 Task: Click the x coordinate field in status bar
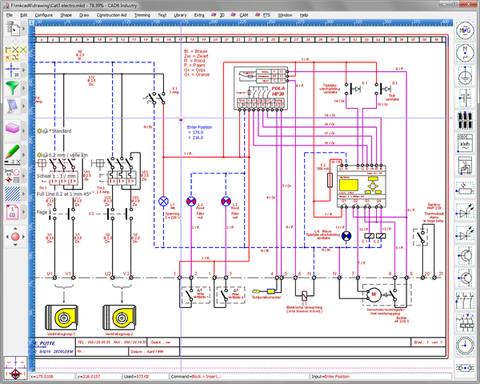pos(52,376)
